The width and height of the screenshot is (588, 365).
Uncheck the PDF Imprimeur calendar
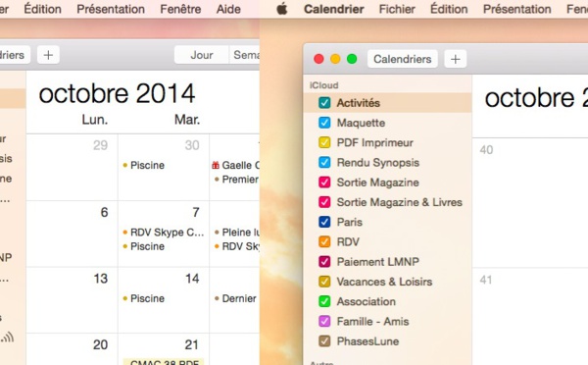tap(324, 142)
